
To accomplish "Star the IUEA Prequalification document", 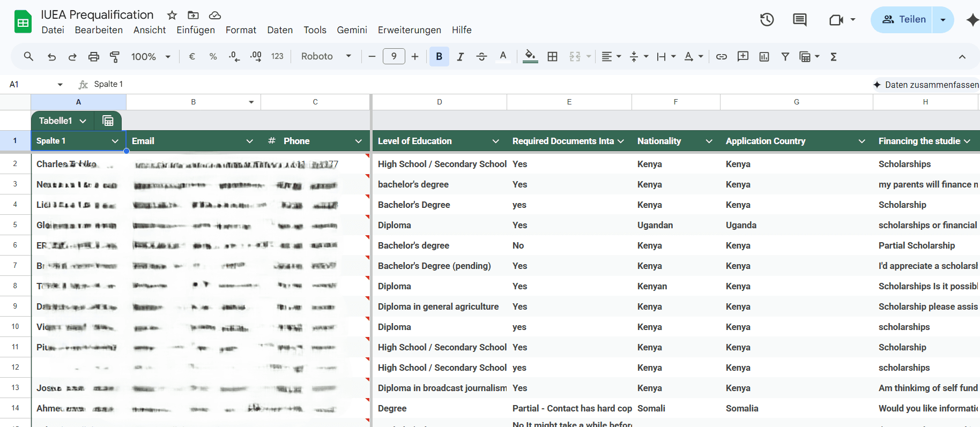I will [172, 15].
